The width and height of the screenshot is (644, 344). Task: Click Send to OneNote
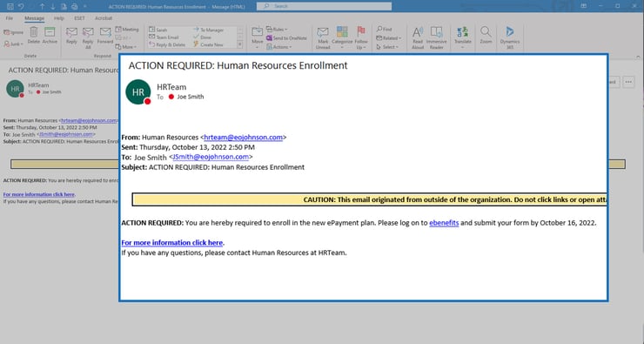point(286,37)
